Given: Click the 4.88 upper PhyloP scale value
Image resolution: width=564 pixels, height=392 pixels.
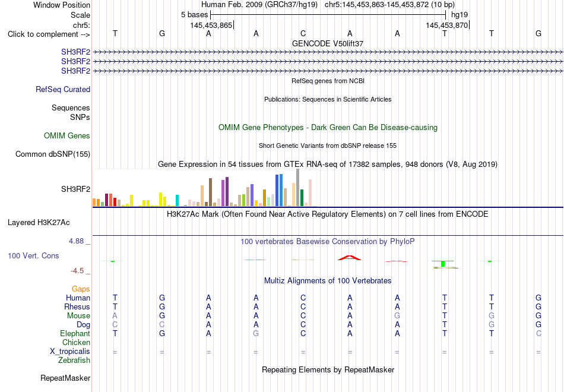Looking at the screenshot, I should 76,241.
